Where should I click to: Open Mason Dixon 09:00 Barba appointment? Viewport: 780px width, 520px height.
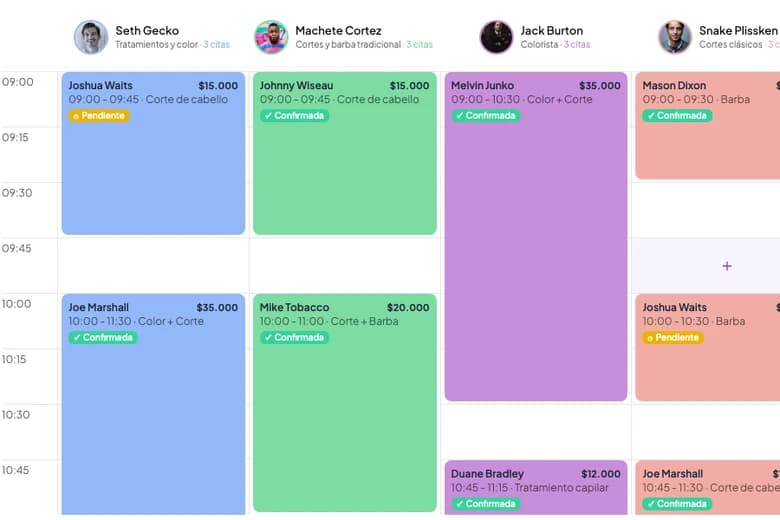coord(707,125)
